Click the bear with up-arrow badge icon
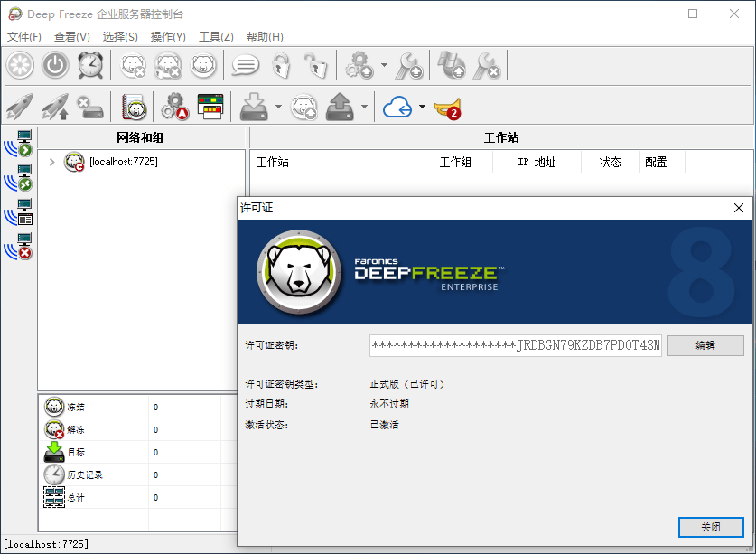The width and height of the screenshot is (756, 554). (303, 107)
